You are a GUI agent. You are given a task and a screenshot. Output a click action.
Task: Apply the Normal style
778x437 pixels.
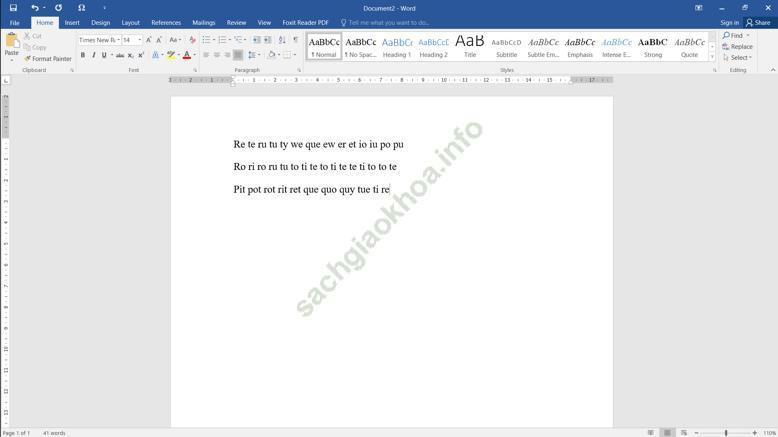coord(324,47)
